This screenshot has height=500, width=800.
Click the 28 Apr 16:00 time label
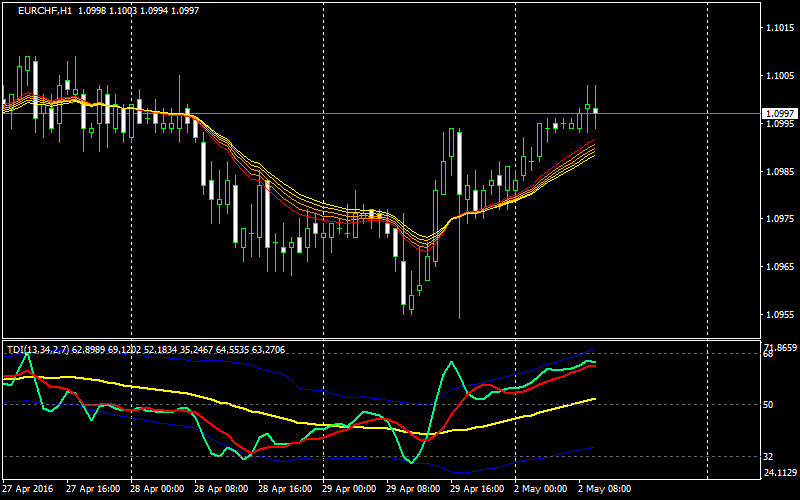click(x=285, y=489)
